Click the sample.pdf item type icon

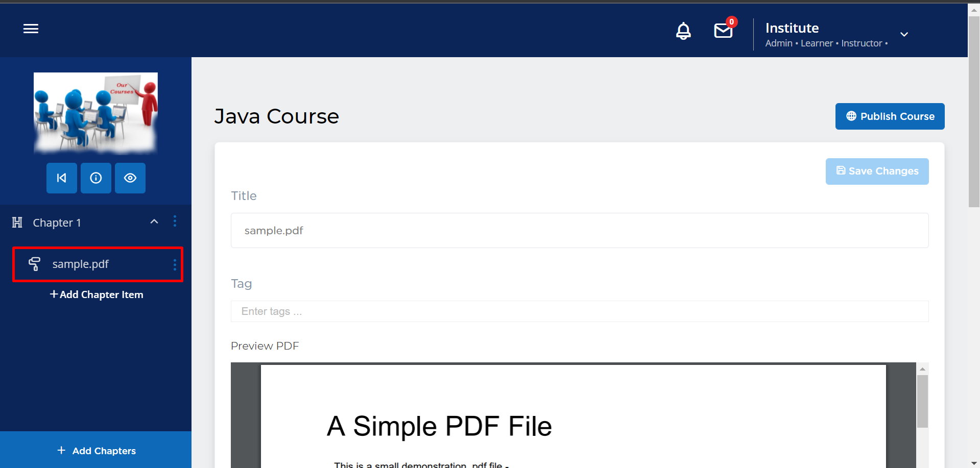pos(34,264)
